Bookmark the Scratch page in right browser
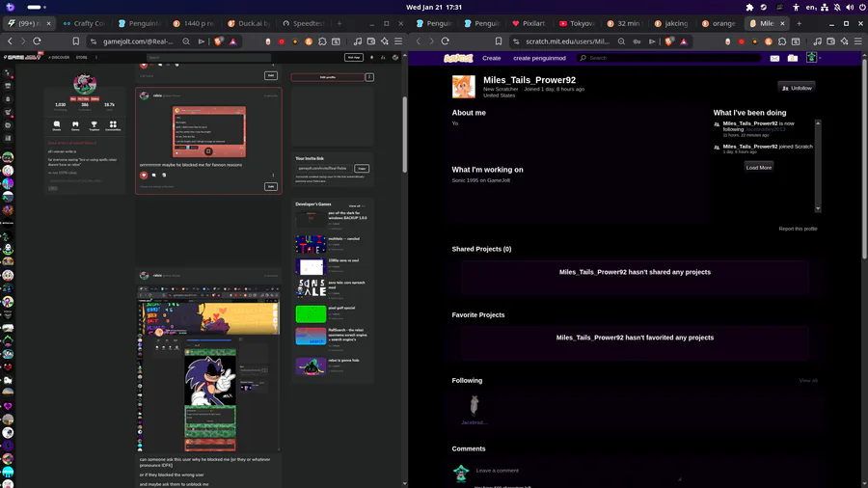The width and height of the screenshot is (868, 488). [x=499, y=41]
